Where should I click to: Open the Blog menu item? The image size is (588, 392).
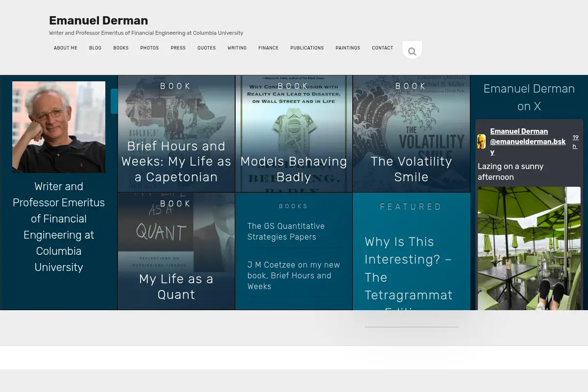tap(95, 48)
